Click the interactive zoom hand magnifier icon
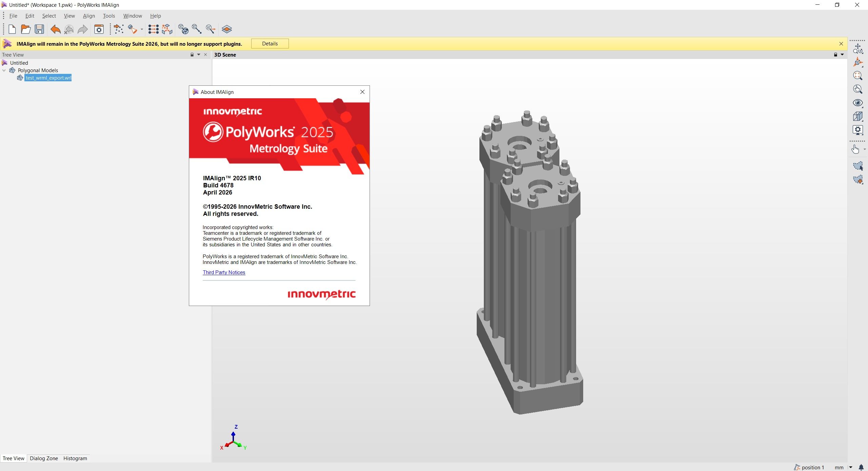 pyautogui.click(x=858, y=89)
